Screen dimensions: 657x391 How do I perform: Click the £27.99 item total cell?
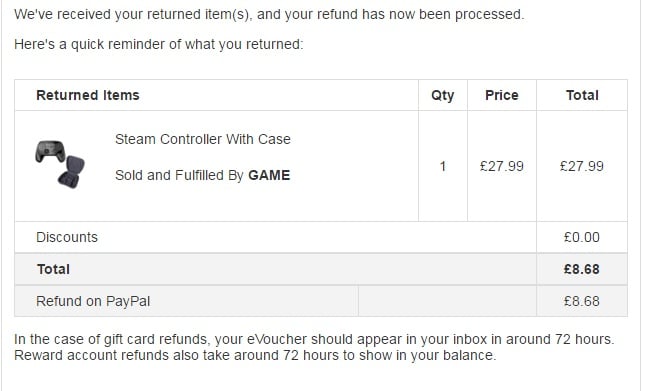pos(582,166)
